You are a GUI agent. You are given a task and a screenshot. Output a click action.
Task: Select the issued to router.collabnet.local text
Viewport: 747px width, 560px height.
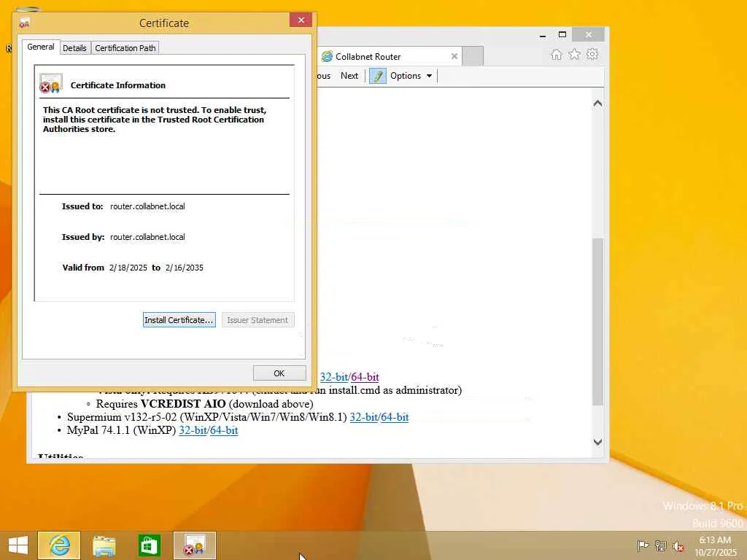tap(147, 206)
